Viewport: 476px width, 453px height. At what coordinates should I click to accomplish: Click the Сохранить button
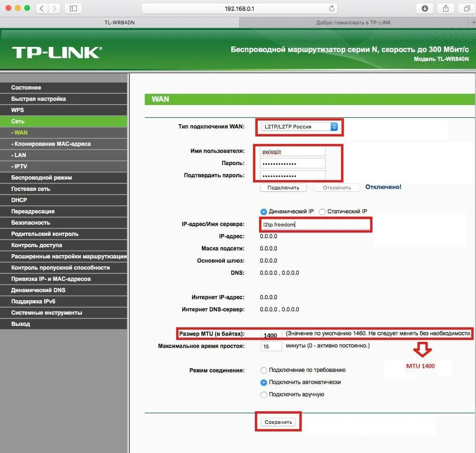(278, 422)
